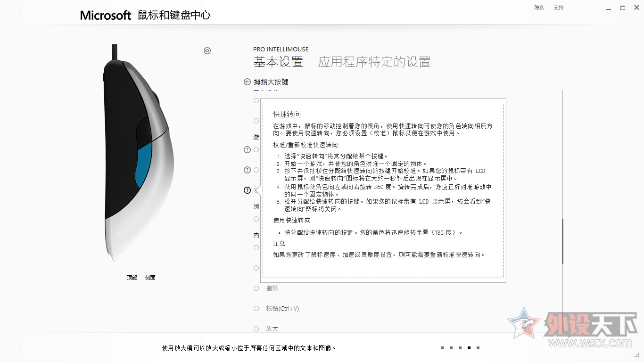Click the 使用放大镜 description at the bottom

[249, 348]
